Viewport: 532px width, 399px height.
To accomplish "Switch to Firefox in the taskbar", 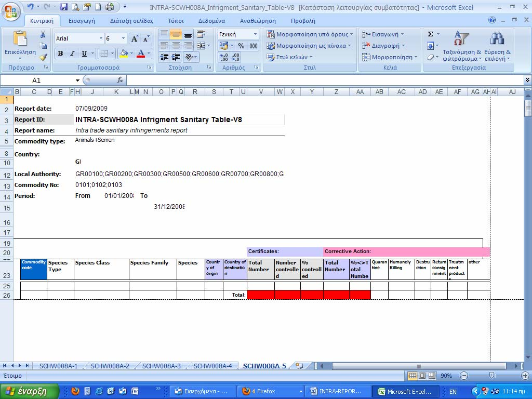I will [270, 391].
